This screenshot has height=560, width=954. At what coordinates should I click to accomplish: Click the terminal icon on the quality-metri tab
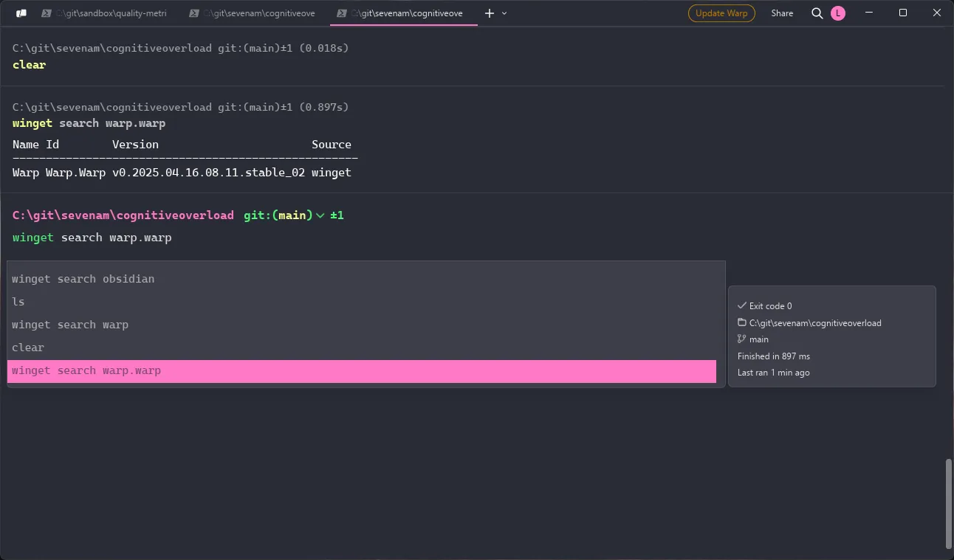[x=47, y=13]
